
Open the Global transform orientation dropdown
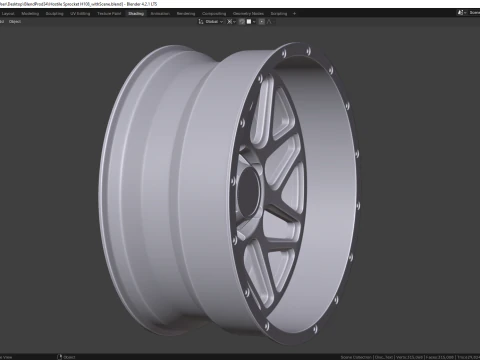tap(214, 22)
